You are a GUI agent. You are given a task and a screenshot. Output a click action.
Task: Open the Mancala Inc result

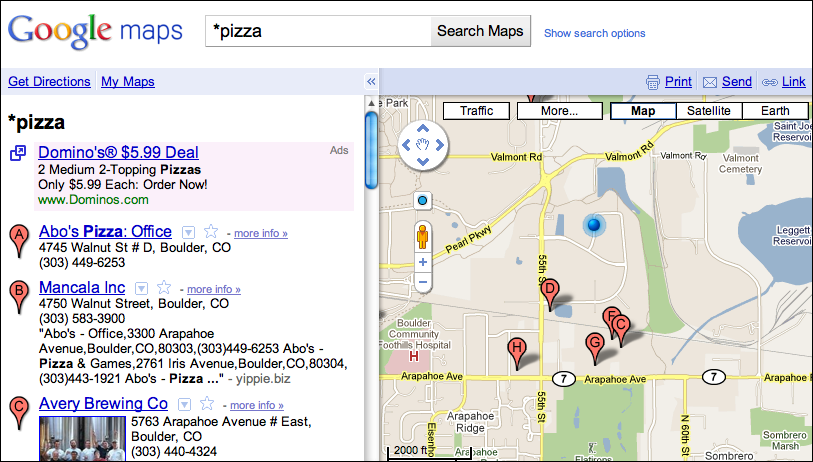point(82,287)
